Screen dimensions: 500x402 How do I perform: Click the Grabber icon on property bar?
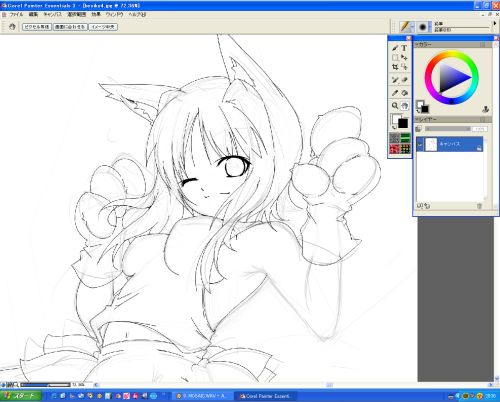pos(12,27)
